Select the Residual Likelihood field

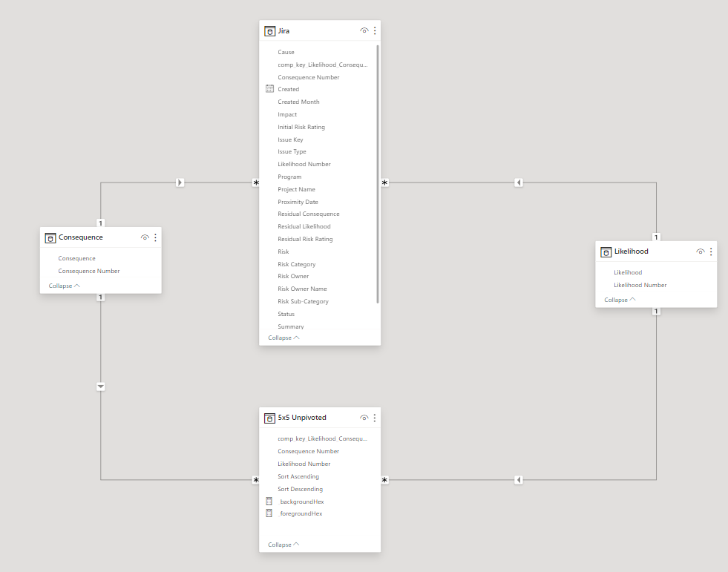(304, 226)
